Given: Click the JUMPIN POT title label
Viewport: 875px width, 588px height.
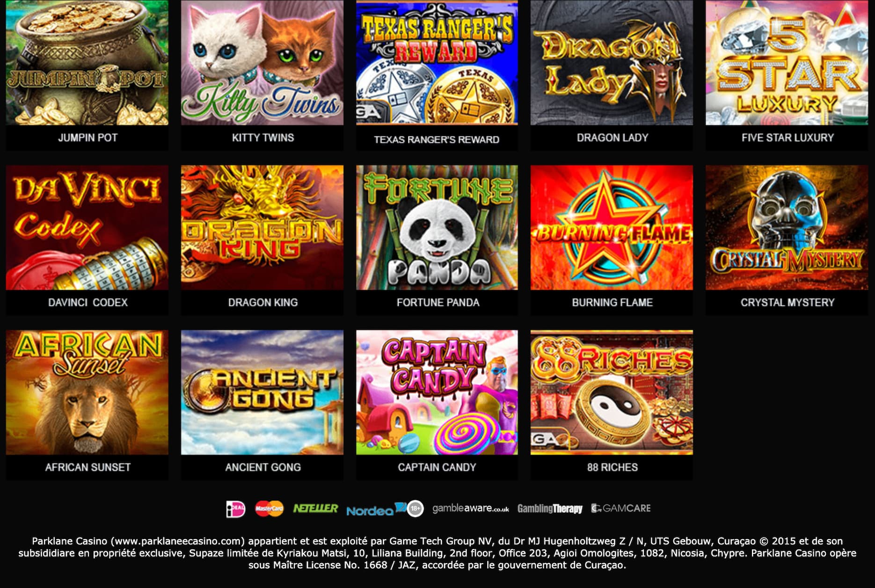Looking at the screenshot, I should pos(87,138).
